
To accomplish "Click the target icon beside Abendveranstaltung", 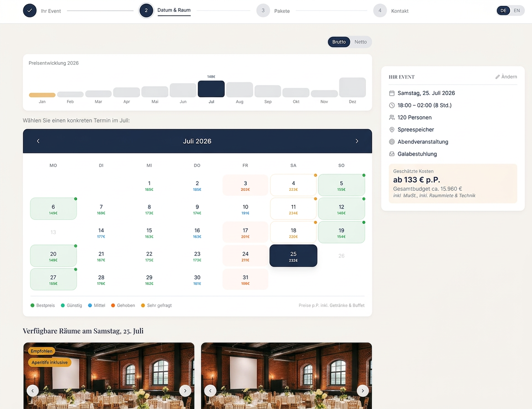I will [391, 142].
